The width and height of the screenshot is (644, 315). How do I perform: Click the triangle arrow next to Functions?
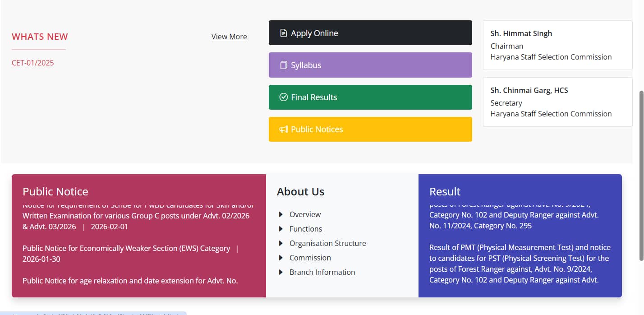pos(281,229)
